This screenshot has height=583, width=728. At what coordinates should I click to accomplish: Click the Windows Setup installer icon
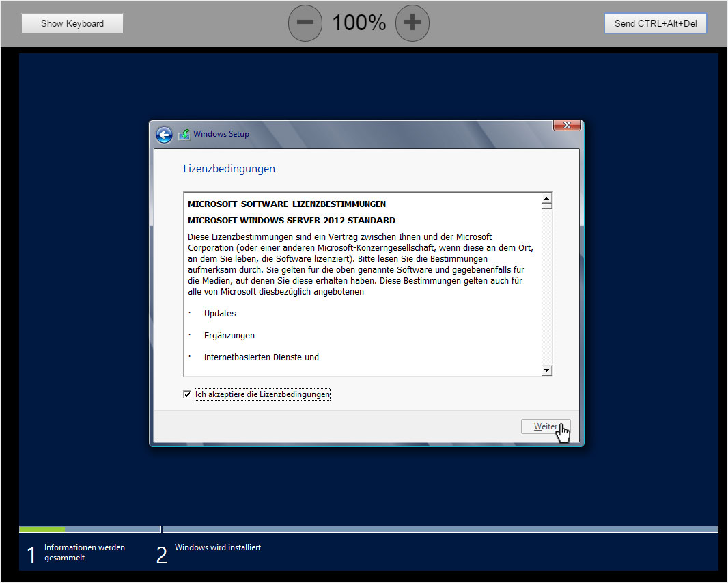(x=184, y=134)
